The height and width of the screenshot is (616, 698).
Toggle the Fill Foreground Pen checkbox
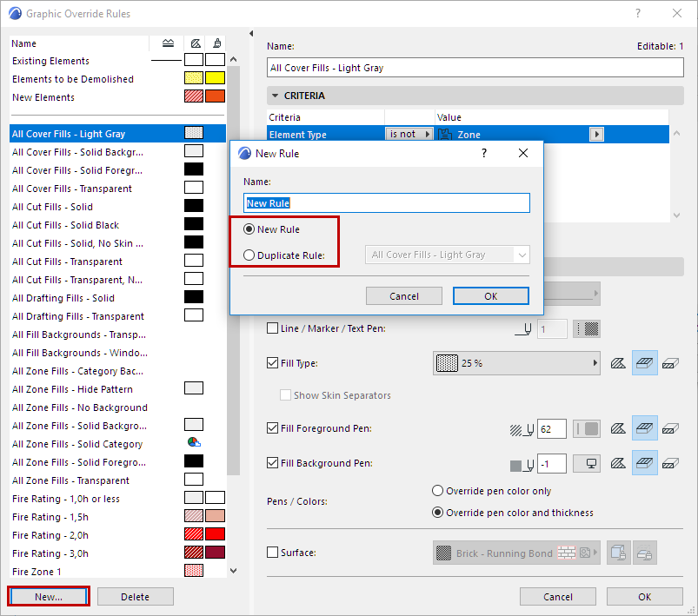coord(272,428)
